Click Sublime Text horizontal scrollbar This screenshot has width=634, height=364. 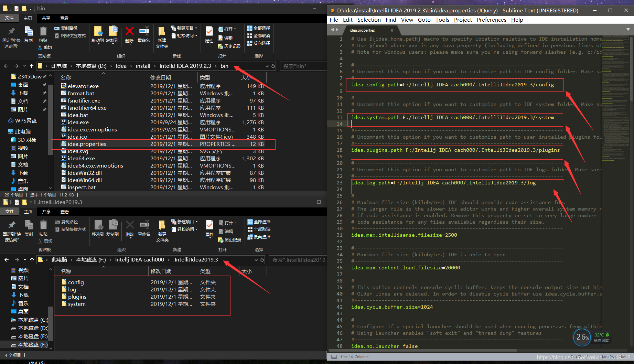pyautogui.click(x=423, y=351)
